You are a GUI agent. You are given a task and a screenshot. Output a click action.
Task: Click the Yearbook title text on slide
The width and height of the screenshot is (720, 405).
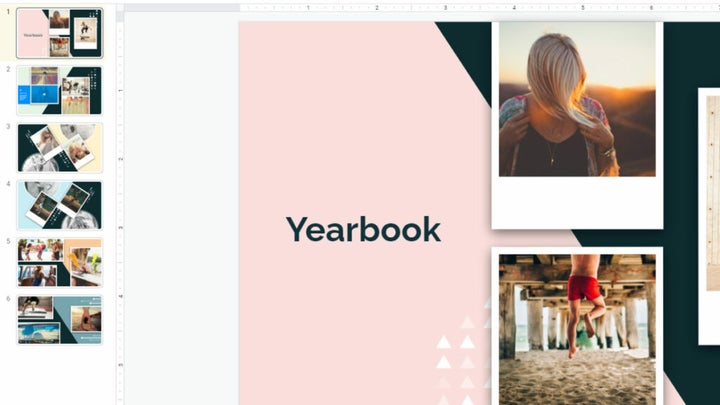click(x=363, y=229)
